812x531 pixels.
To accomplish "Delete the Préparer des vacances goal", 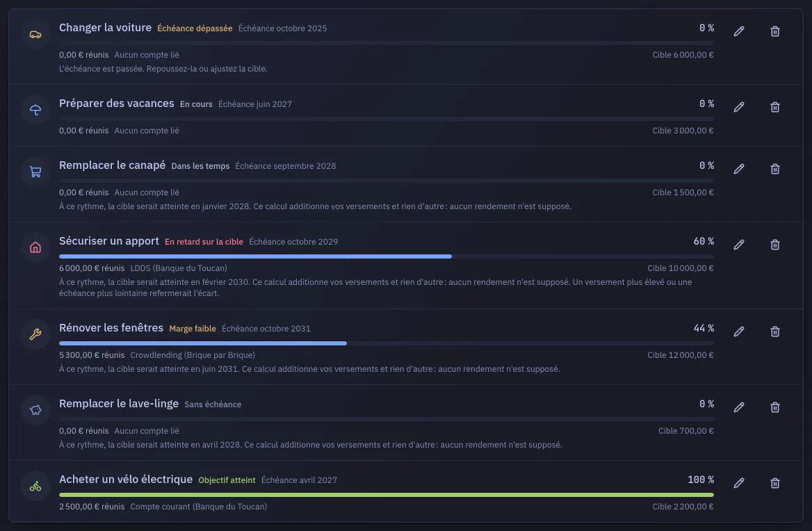I will point(774,107).
